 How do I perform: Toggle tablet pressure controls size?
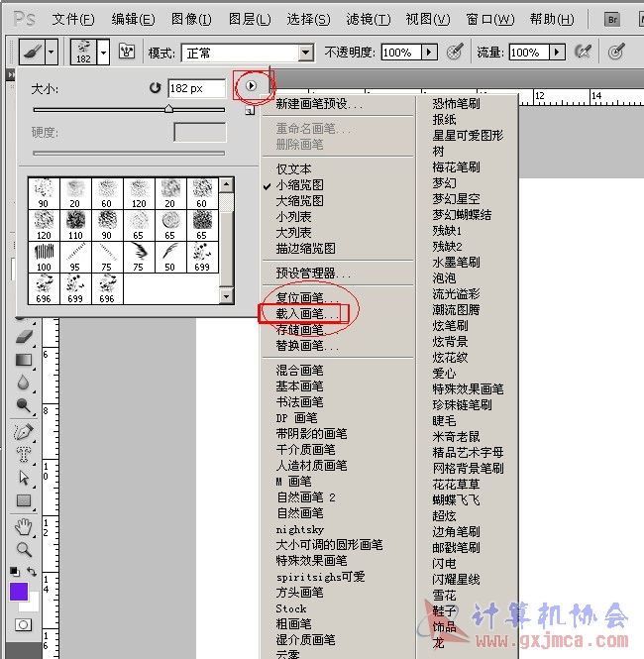616,52
